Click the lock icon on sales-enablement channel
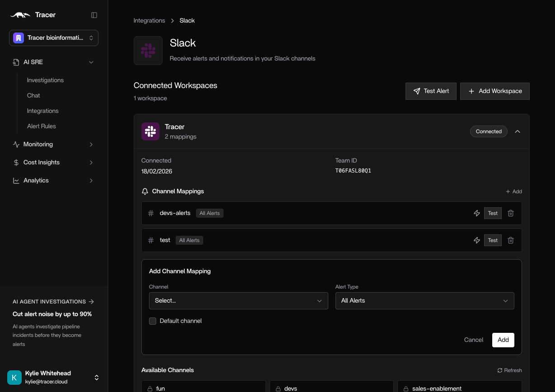This screenshot has height=392, width=555. coord(406,388)
